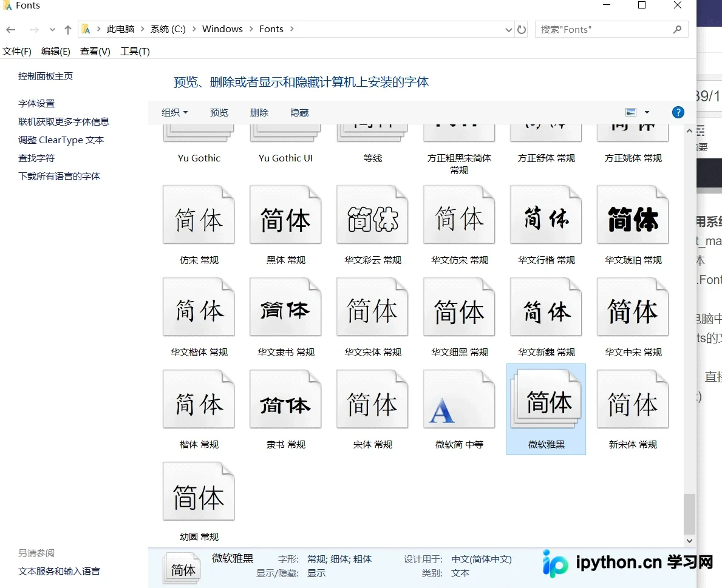Click Windows in the address path
This screenshot has height=588, width=722.
tap(222, 29)
